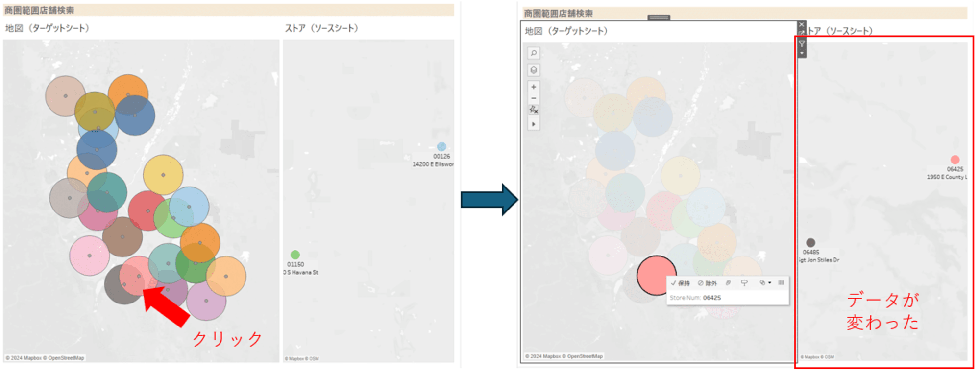Open Mapbox OpenStreetMap attribution in left map
The width and height of the screenshot is (980, 373).
coord(45,358)
